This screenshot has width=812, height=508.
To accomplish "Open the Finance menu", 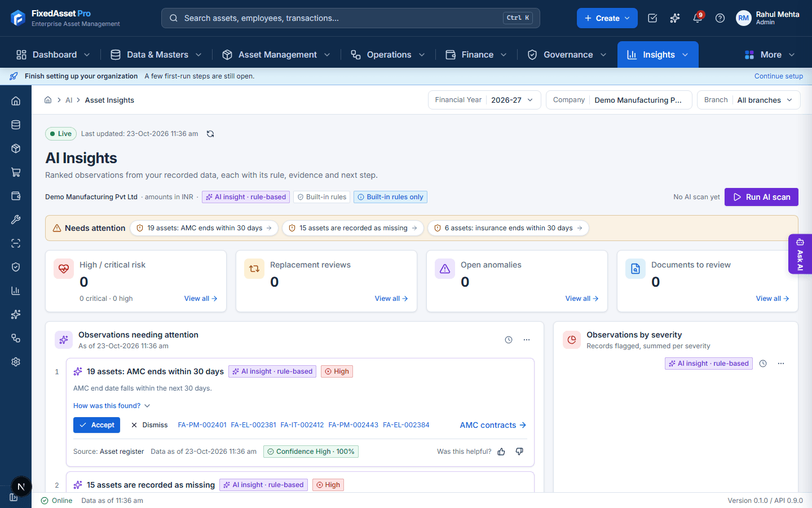I will (476, 55).
